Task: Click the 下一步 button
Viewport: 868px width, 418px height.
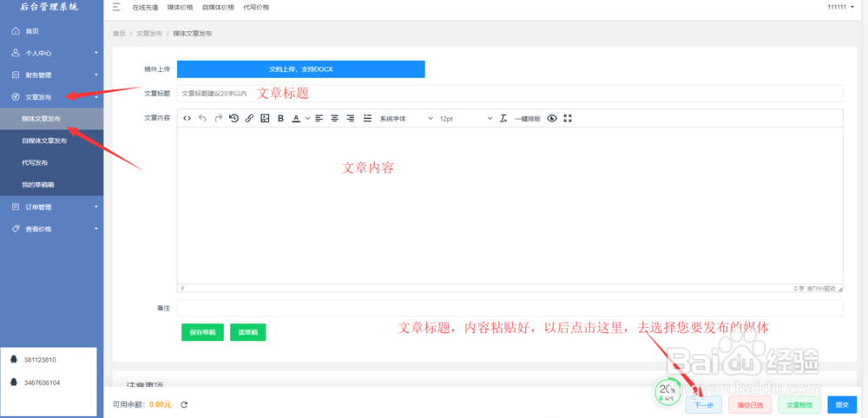Action: coord(704,405)
